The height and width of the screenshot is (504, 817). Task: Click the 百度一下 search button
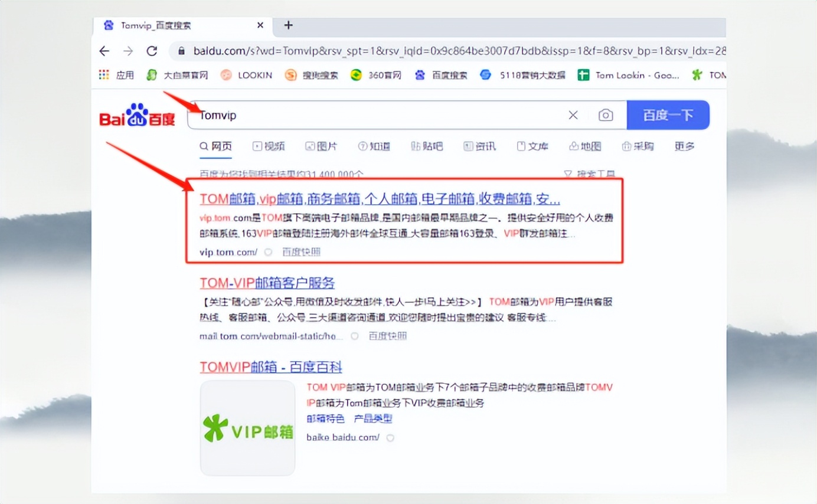(668, 115)
